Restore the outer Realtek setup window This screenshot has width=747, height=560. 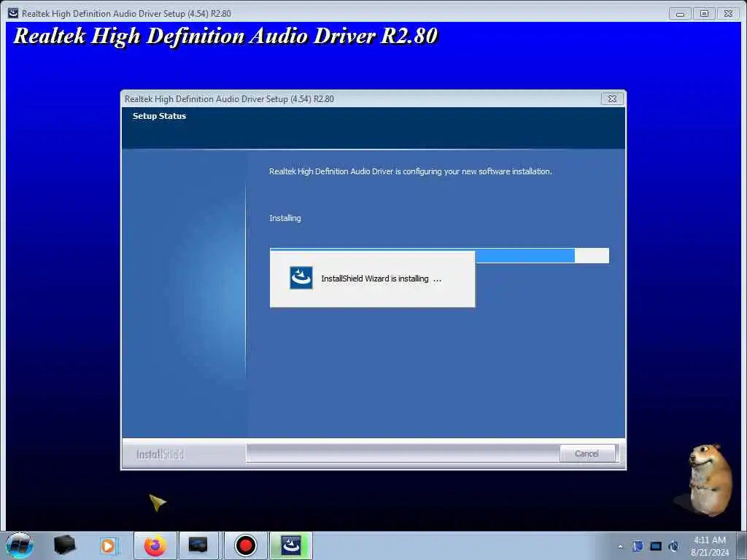click(x=704, y=14)
